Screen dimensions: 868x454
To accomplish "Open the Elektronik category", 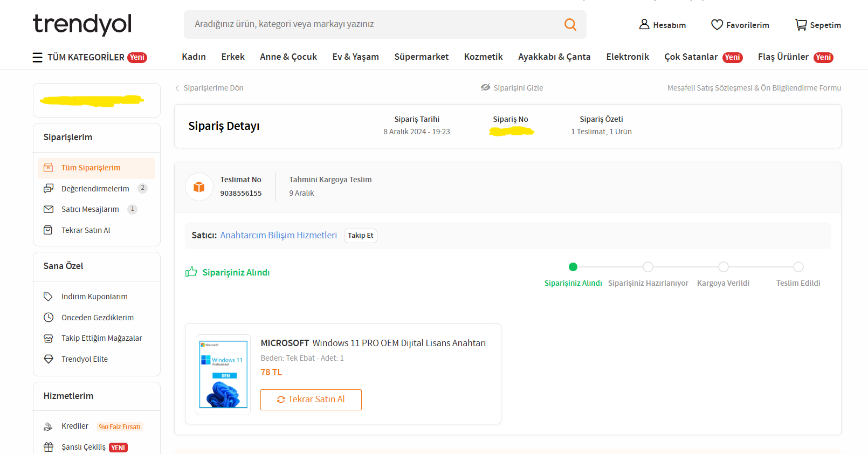I will point(628,57).
